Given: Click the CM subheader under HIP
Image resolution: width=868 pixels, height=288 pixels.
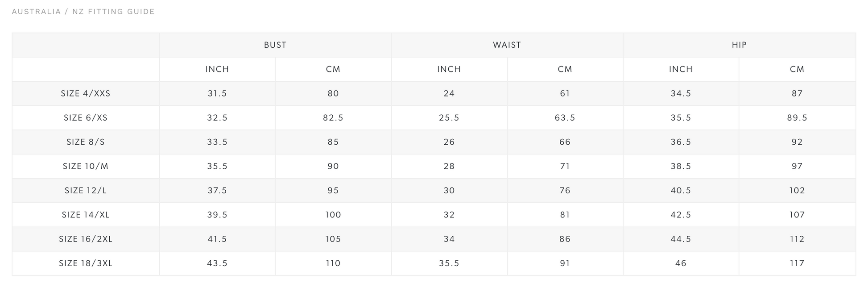Looking at the screenshot, I should [797, 69].
